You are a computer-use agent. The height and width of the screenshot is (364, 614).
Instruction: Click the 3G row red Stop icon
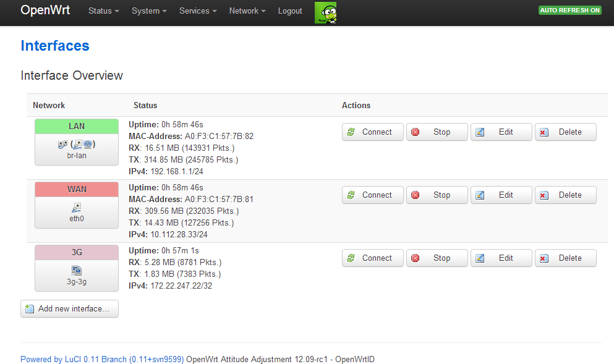tap(415, 258)
